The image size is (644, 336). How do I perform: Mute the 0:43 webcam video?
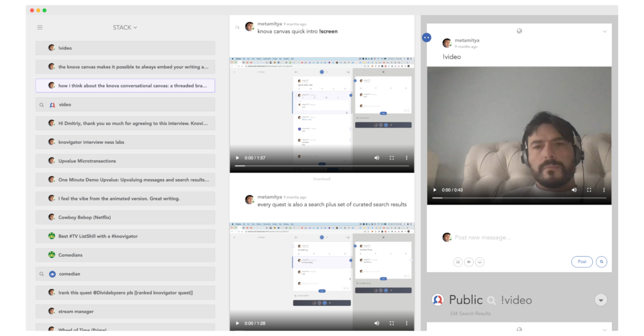click(574, 190)
